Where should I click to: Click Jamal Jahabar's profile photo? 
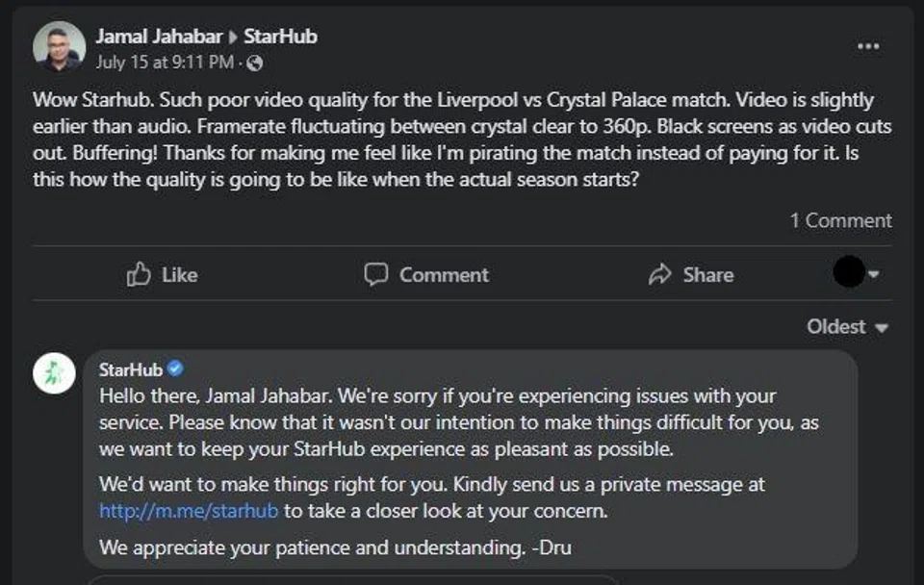59,46
